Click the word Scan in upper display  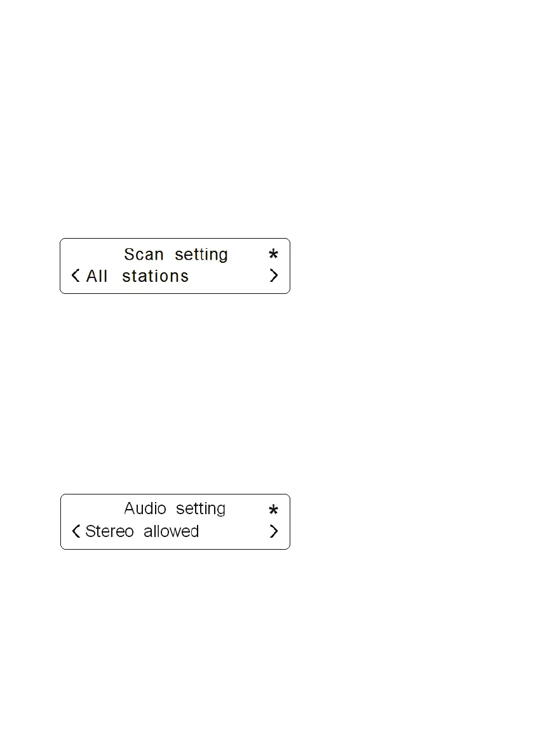(x=144, y=254)
